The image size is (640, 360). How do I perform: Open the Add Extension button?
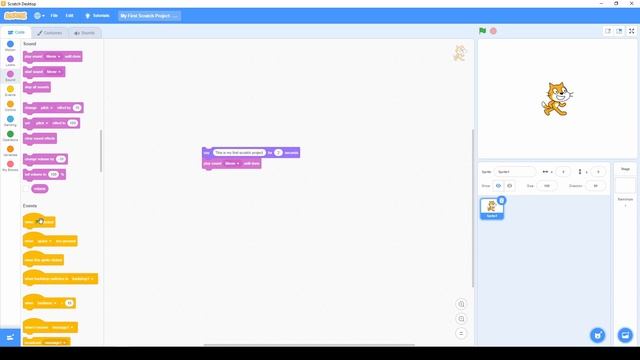pos(10,337)
